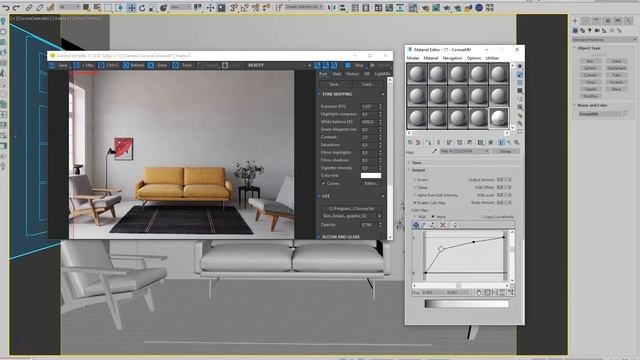Click the Go to Parent icon in Material Editor

(509, 142)
